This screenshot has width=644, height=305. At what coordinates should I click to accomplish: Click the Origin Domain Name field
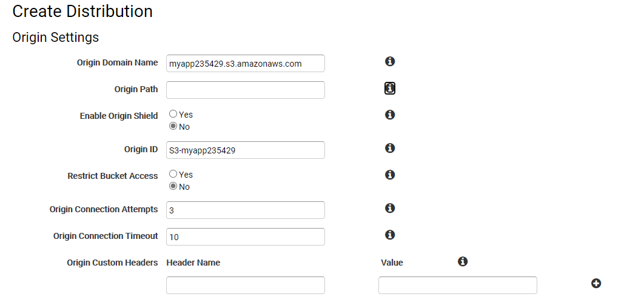tap(245, 63)
